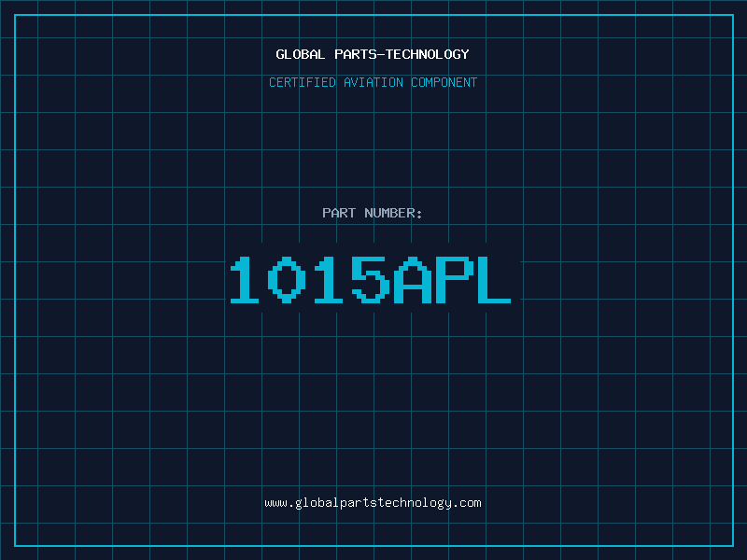Click the word NUMBER: in the label
The image size is (747, 560).
point(393,213)
